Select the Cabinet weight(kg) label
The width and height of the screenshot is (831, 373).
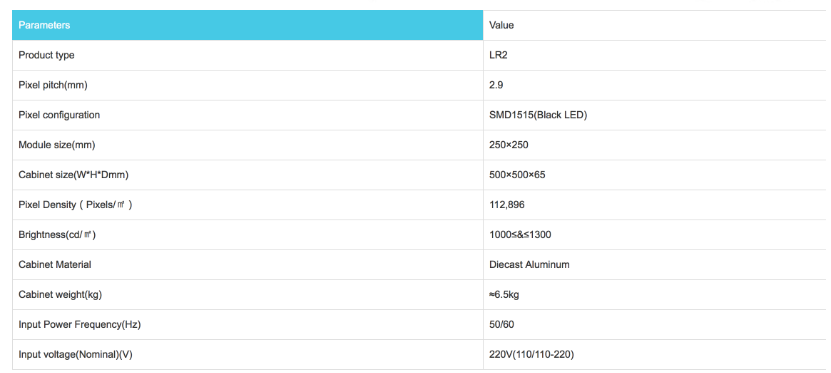tap(60, 295)
